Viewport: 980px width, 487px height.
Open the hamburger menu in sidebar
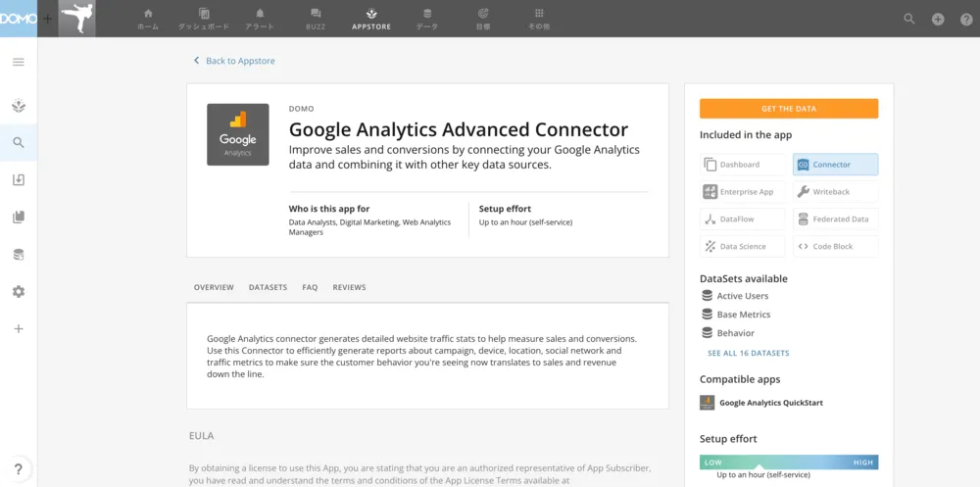click(x=19, y=62)
